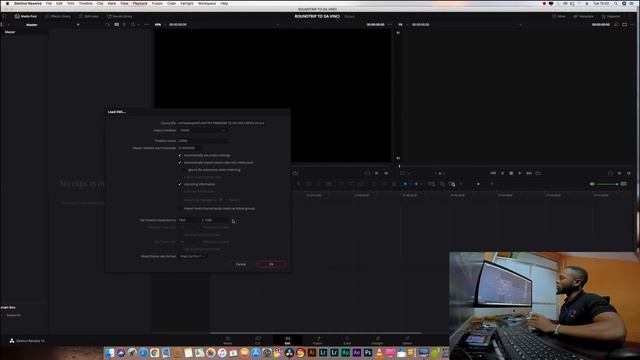Show the Metadata panel

(583, 16)
